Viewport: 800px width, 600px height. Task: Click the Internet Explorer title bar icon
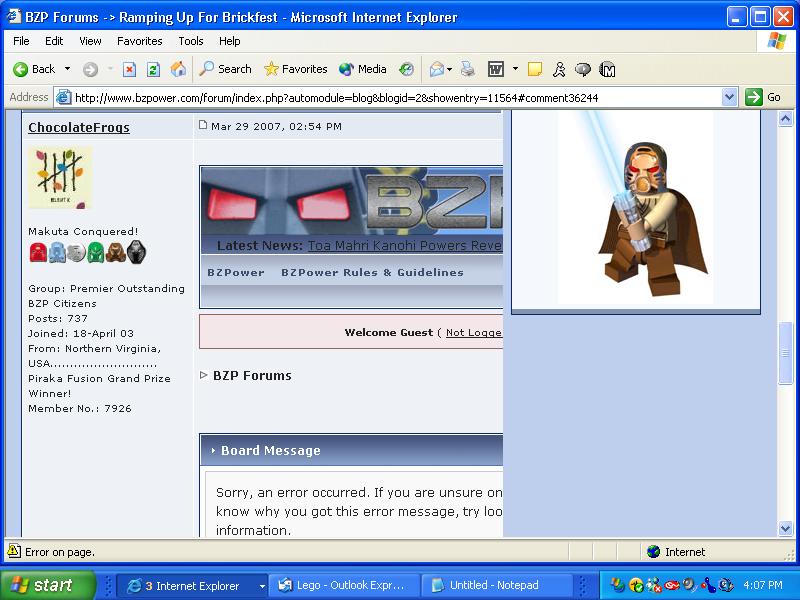[13, 16]
